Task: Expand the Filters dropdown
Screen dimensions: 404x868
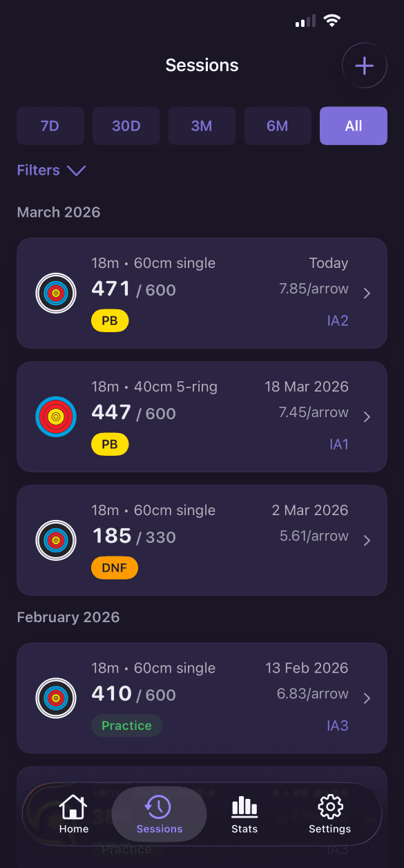Action: (51, 170)
